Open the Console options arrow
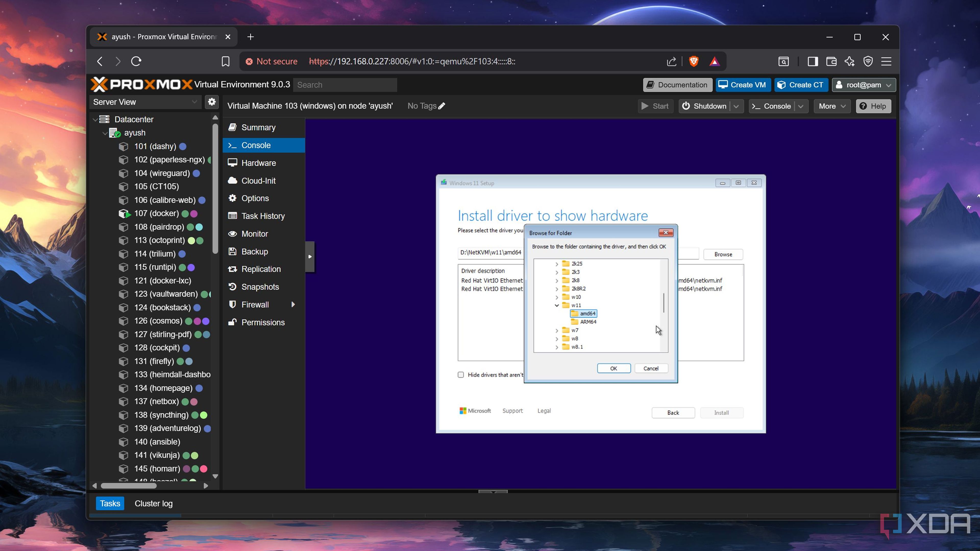 801,106
